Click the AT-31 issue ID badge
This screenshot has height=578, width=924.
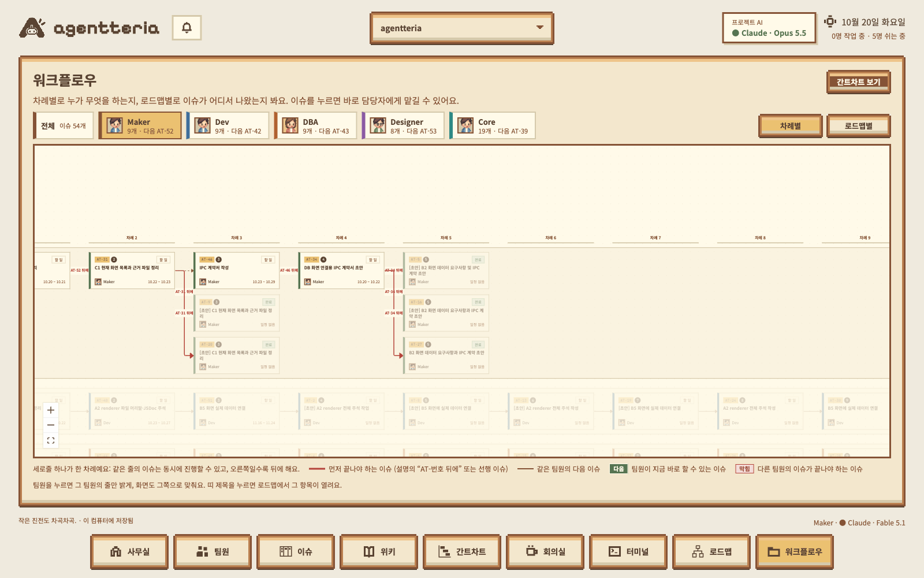click(102, 260)
